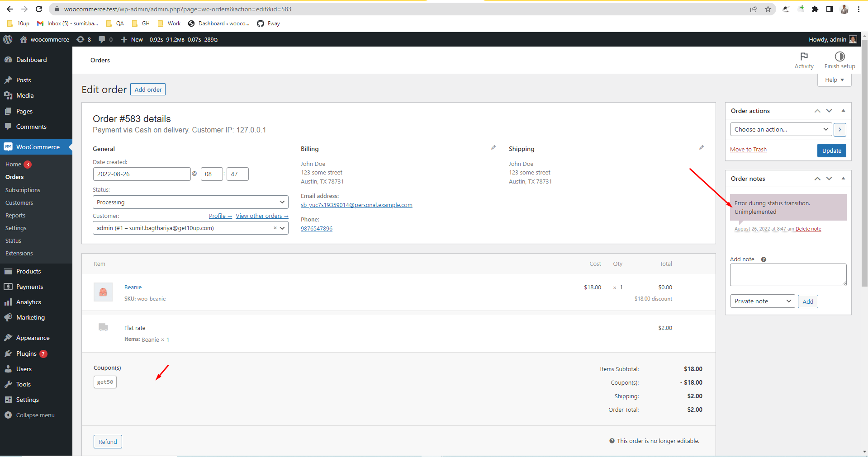The height and width of the screenshot is (457, 868).
Task: View comments via the speech bubble icon
Action: point(103,39)
